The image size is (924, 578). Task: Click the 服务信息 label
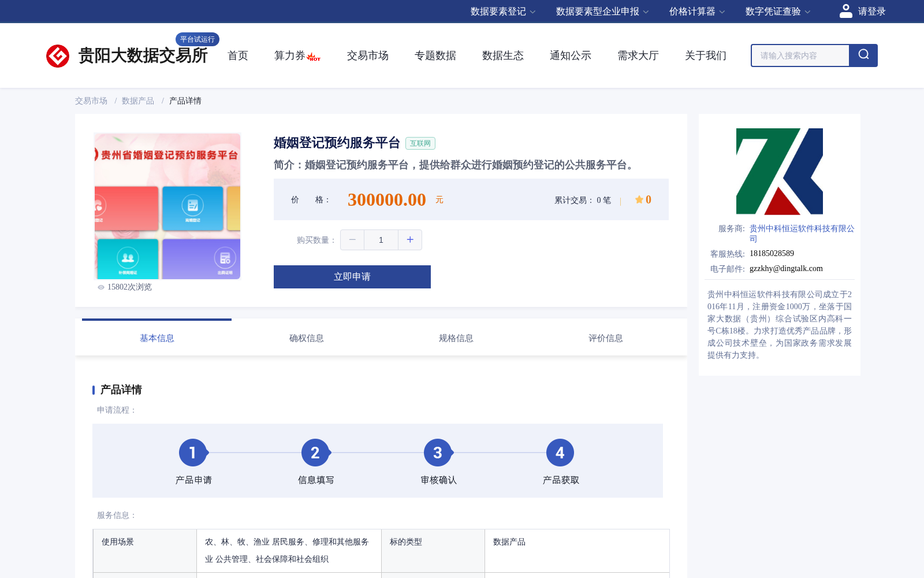tap(117, 515)
